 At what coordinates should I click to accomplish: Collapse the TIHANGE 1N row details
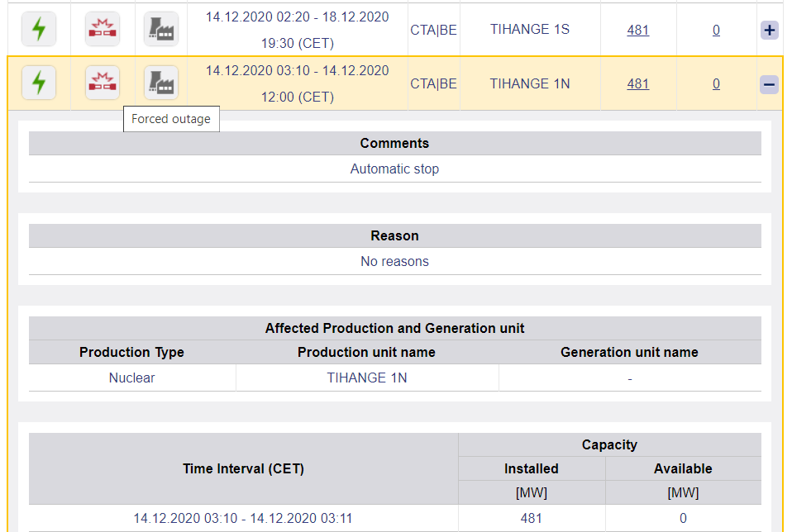[769, 84]
